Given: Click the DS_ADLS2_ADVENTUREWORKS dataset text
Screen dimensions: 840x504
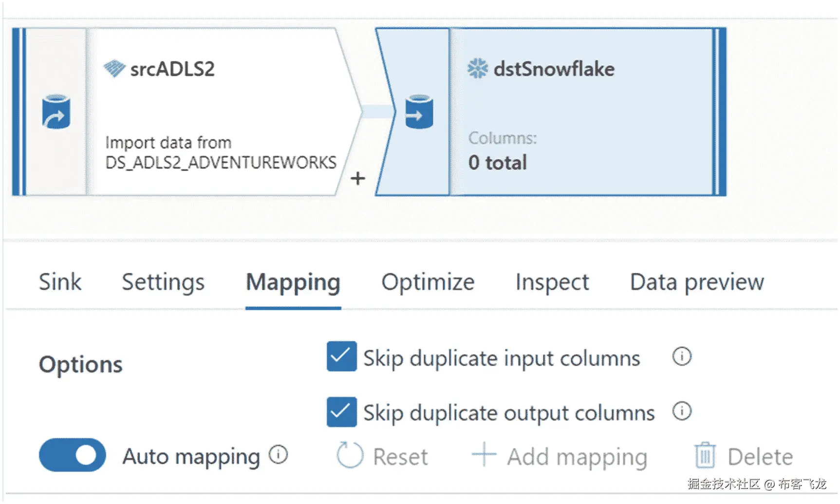Looking at the screenshot, I should coord(221,162).
